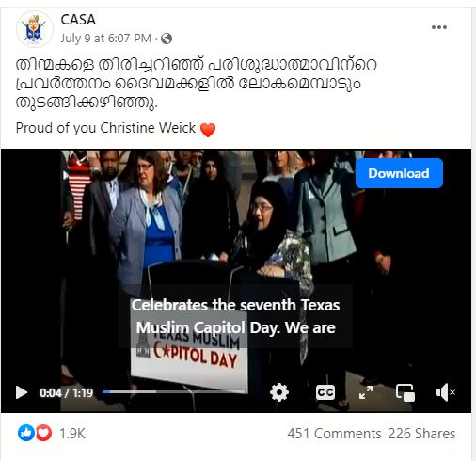Open the three-dot post options menu
Screen dimensions: 476x461
click(439, 27)
